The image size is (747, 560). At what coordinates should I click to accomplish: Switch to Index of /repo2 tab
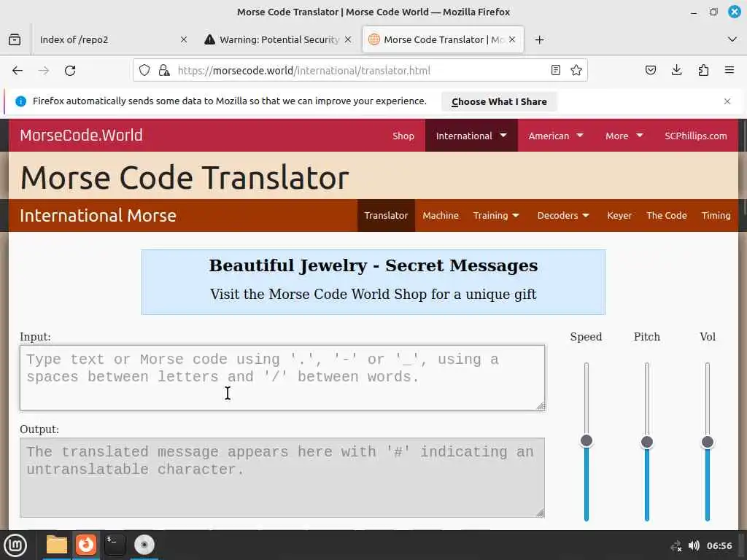[112, 39]
